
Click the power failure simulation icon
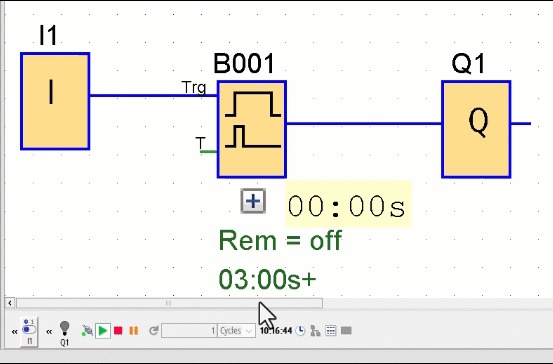(87, 330)
